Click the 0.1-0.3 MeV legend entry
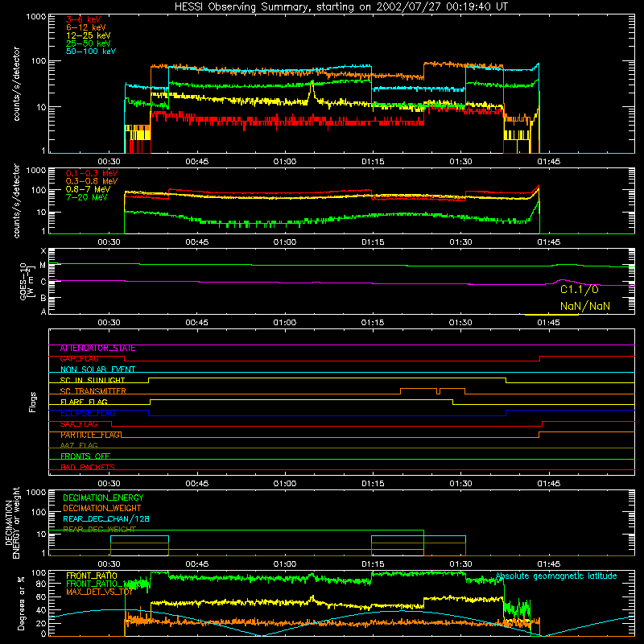644x644 pixels. pos(92,173)
